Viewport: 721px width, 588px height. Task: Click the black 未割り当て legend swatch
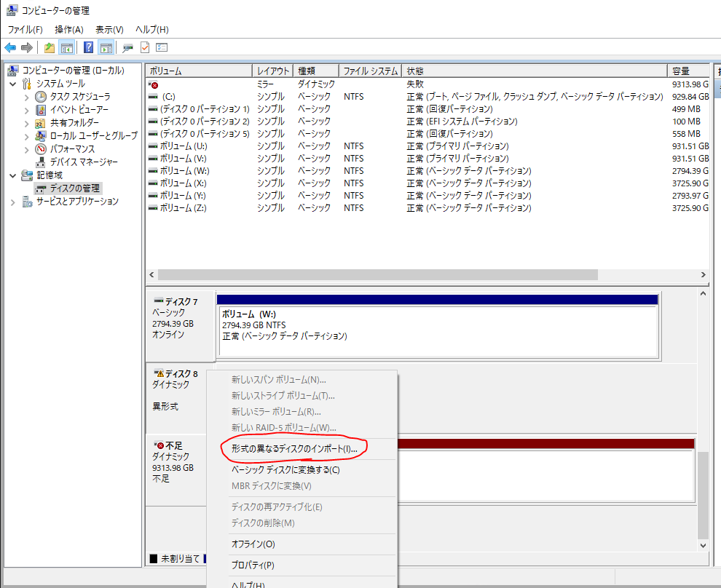154,559
